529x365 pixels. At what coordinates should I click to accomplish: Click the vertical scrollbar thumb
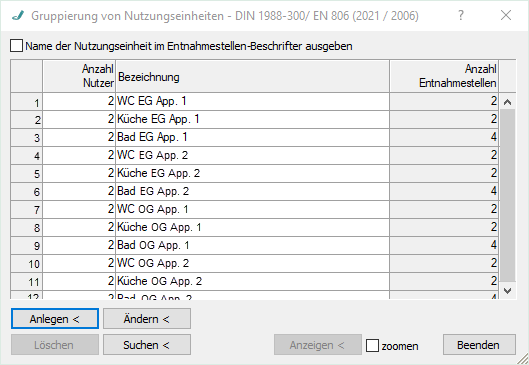(x=507, y=195)
